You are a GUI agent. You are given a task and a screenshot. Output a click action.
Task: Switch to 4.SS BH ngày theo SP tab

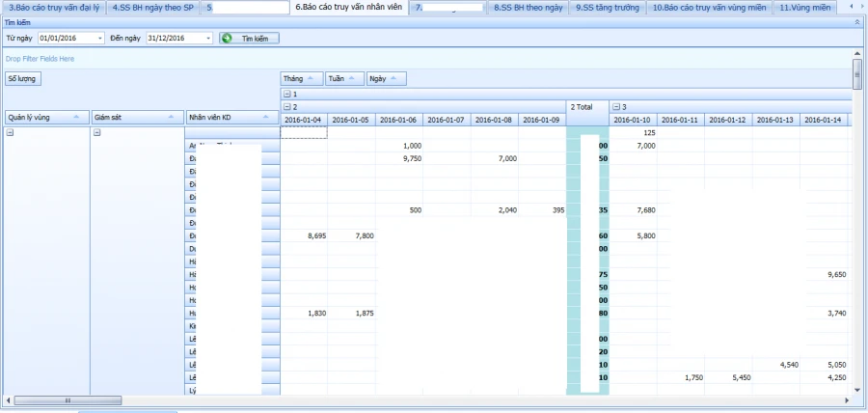click(152, 8)
